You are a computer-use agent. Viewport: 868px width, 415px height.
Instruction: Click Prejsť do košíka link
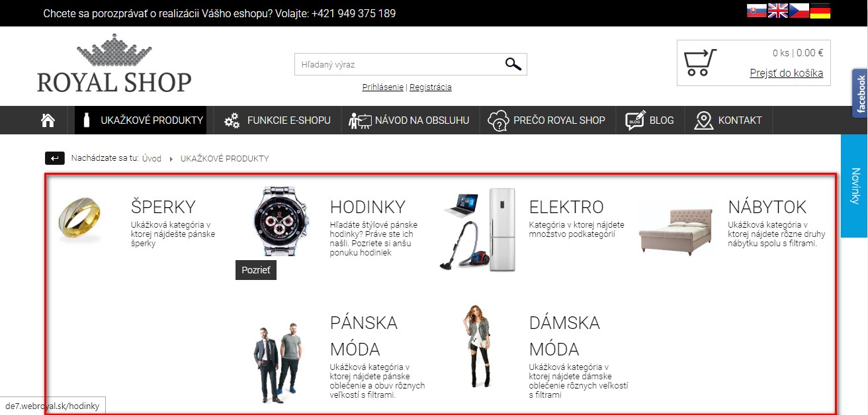point(786,73)
